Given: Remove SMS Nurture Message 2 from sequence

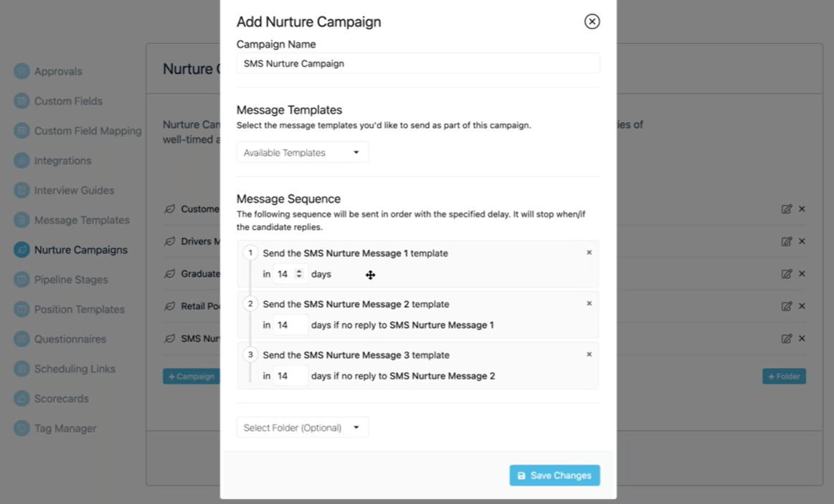Looking at the screenshot, I should (x=589, y=303).
